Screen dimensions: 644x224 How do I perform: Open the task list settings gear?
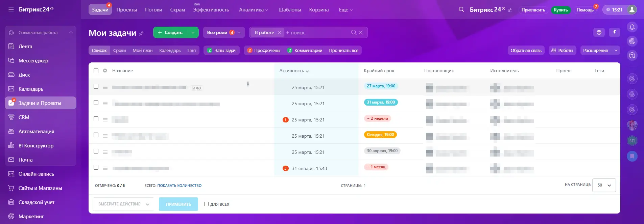coord(599,32)
